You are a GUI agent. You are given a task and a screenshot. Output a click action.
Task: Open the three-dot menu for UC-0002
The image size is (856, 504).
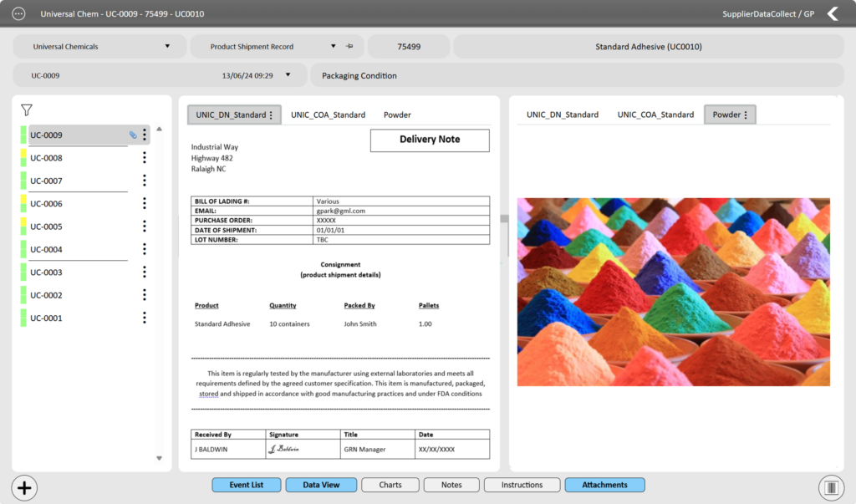click(x=144, y=295)
